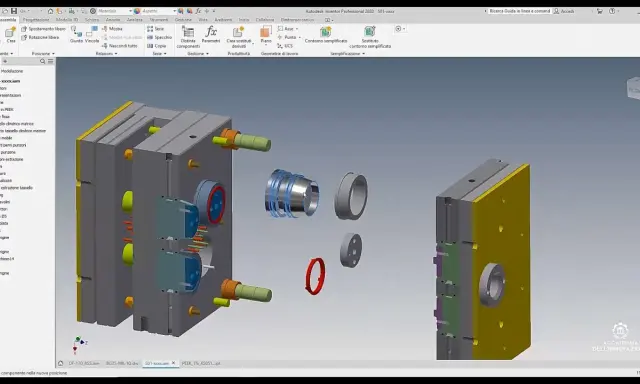The height and width of the screenshot is (384, 640).
Task: Click Contorno semplificato tool
Action: [326, 34]
